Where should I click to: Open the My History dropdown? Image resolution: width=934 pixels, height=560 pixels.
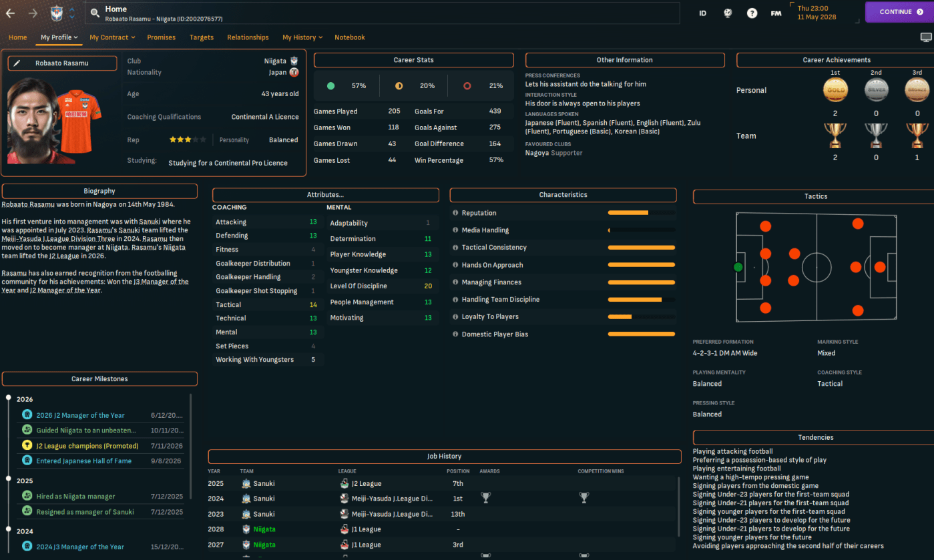coord(302,37)
